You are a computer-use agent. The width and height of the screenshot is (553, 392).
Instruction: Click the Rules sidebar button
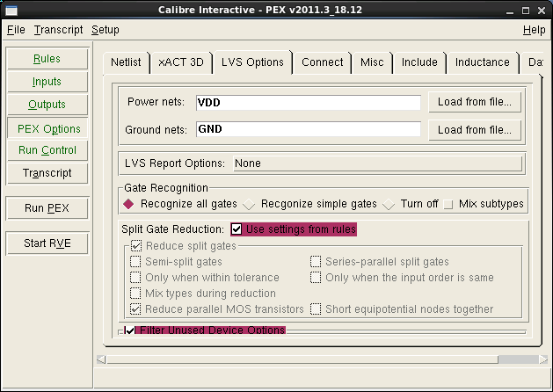(x=47, y=59)
